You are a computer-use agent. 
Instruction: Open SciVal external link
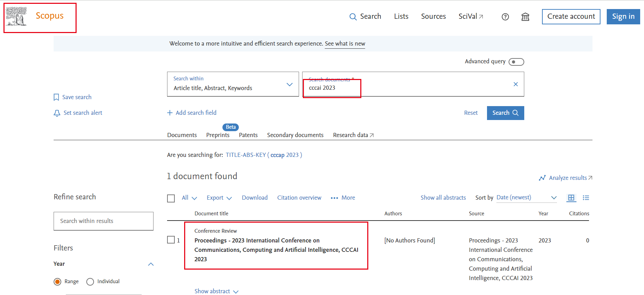tap(471, 16)
